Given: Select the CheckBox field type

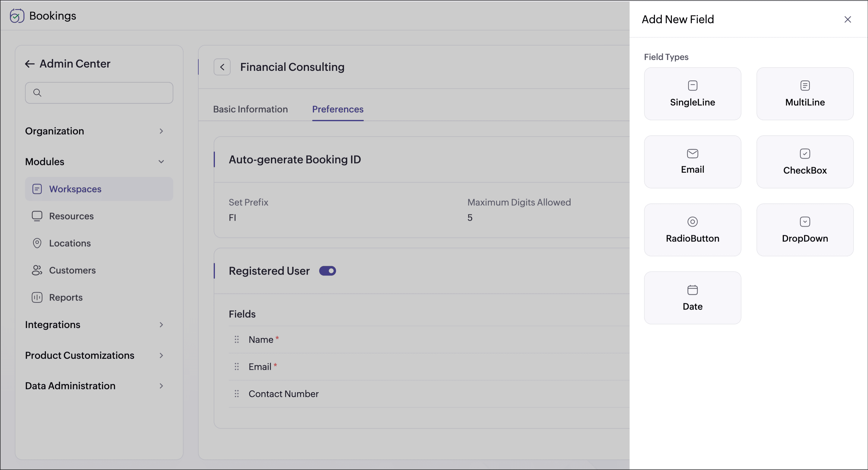Looking at the screenshot, I should tap(805, 162).
